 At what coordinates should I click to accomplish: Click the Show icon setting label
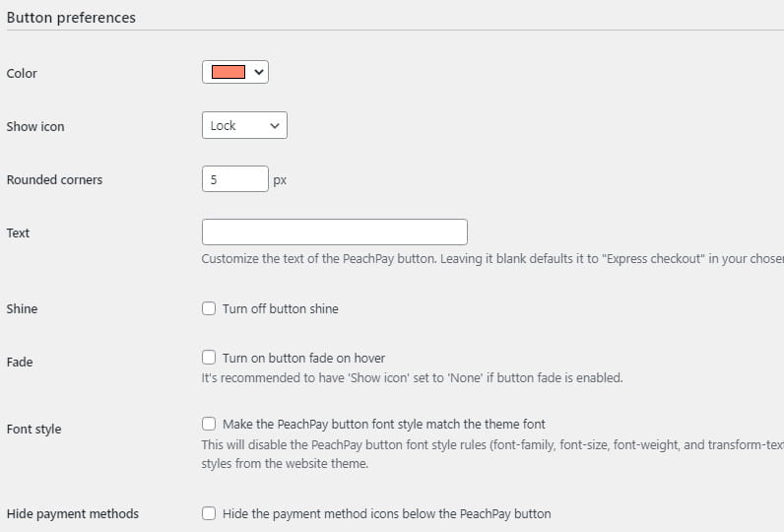pos(35,126)
